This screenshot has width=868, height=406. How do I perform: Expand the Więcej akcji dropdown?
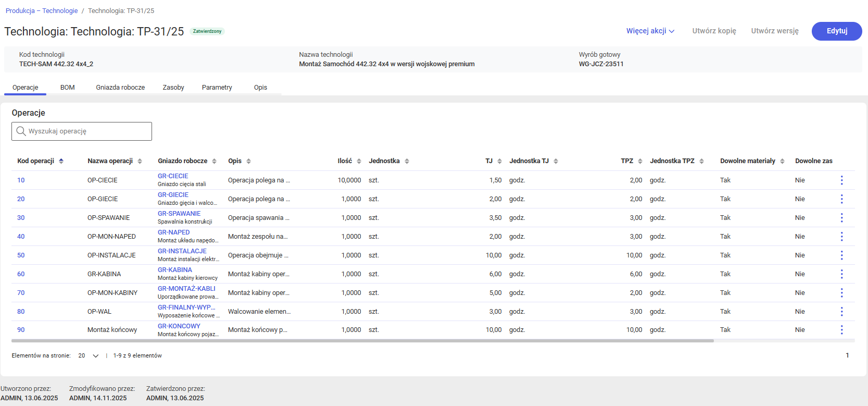[x=650, y=31]
